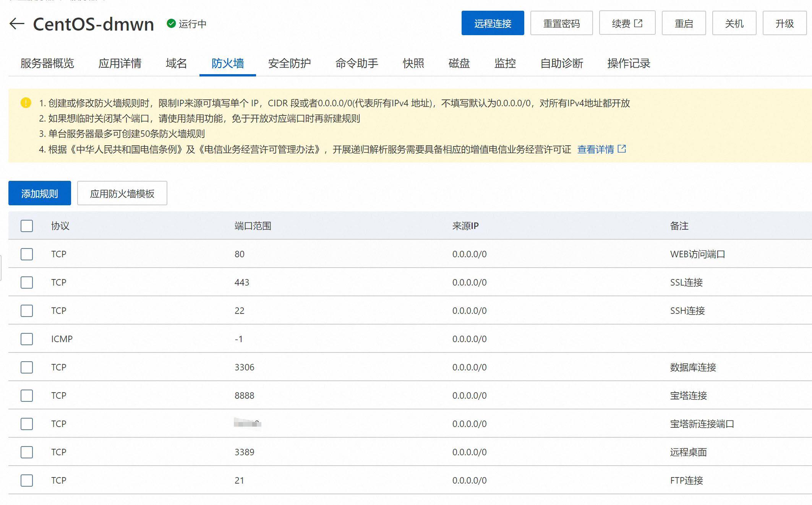812x505 pixels.
Task: Click the 关机 shutdown button
Action: point(734,23)
